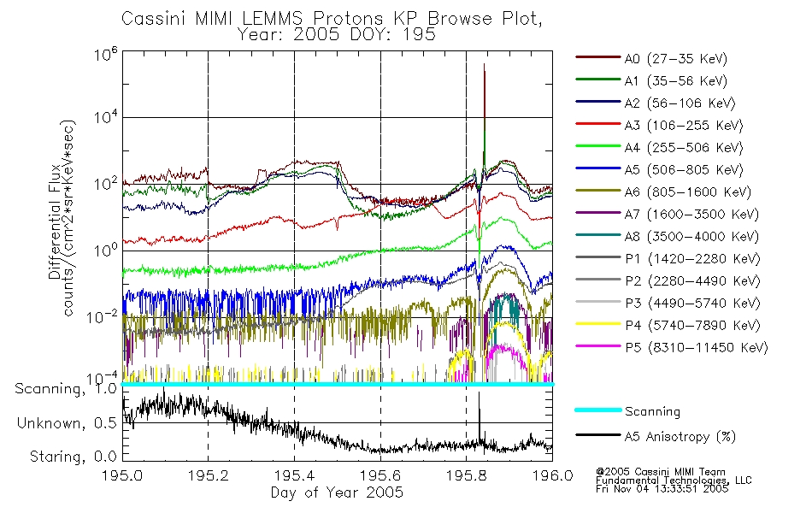Click the P2 (2280-4490 KeV) legend label
Image resolution: width=812 pixels, height=513 pixels.
[692, 281]
